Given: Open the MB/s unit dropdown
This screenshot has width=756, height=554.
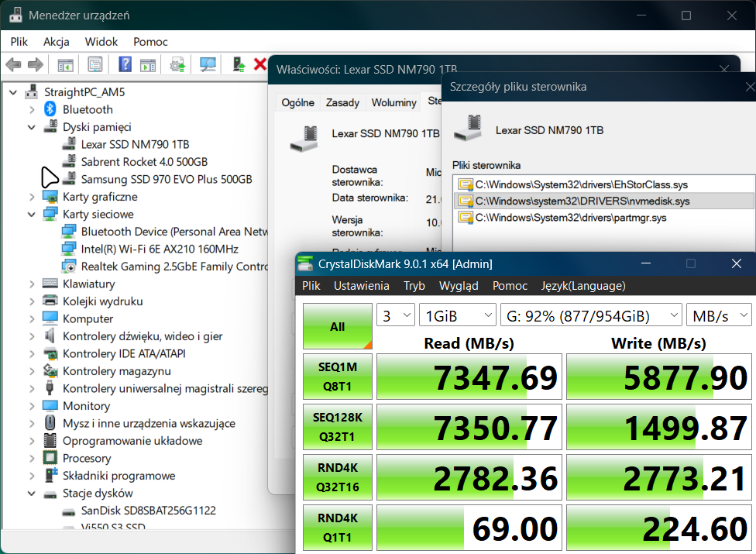Looking at the screenshot, I should point(719,316).
